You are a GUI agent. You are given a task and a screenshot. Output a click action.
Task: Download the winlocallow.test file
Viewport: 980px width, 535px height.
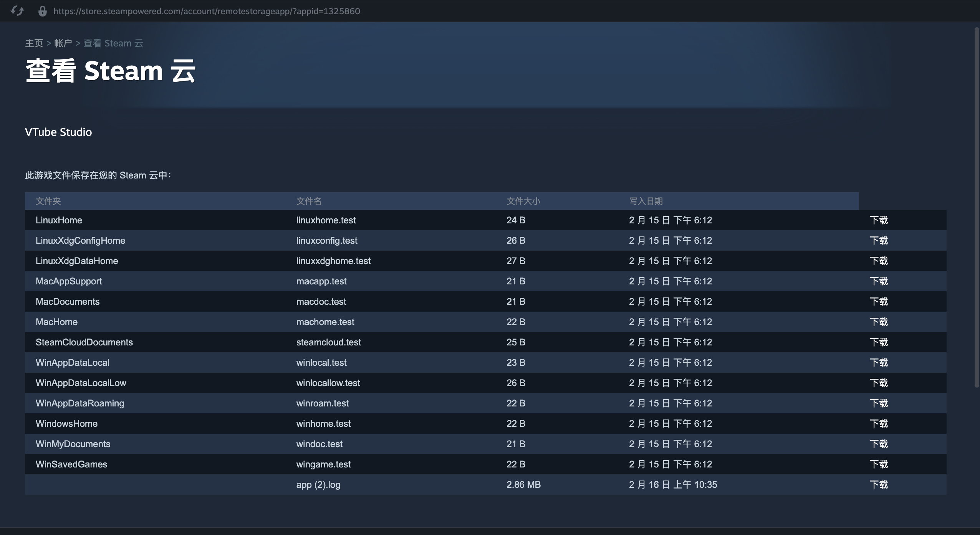coord(879,383)
